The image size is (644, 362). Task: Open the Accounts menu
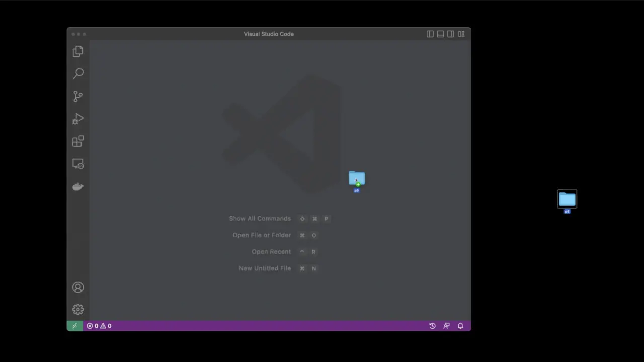pyautogui.click(x=78, y=287)
